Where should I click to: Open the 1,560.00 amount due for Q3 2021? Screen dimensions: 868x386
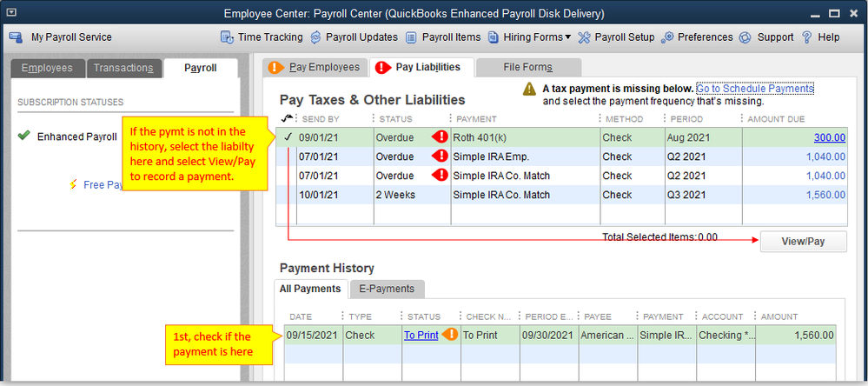click(825, 195)
